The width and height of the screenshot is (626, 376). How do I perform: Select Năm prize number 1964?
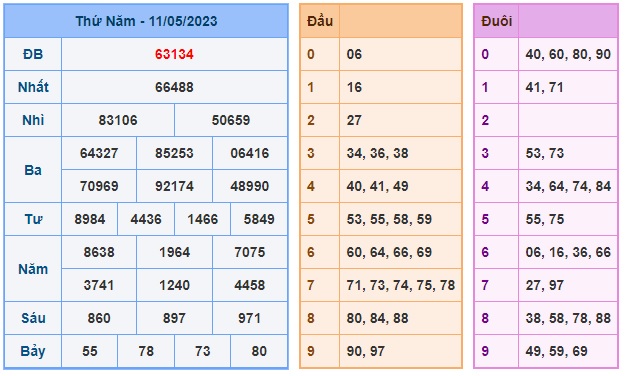click(174, 252)
